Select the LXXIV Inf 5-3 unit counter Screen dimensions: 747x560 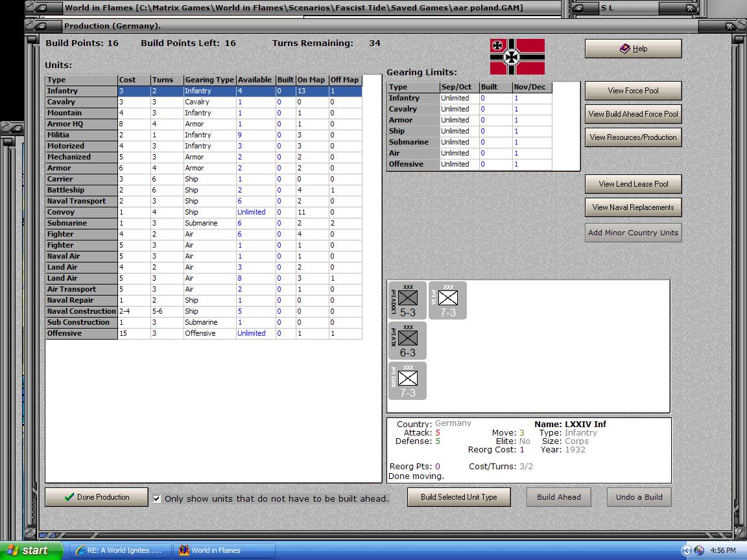pyautogui.click(x=407, y=300)
